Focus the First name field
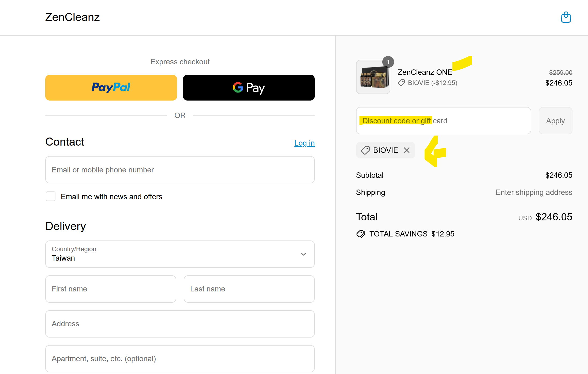Viewport: 588px width, 374px height. [x=111, y=289]
